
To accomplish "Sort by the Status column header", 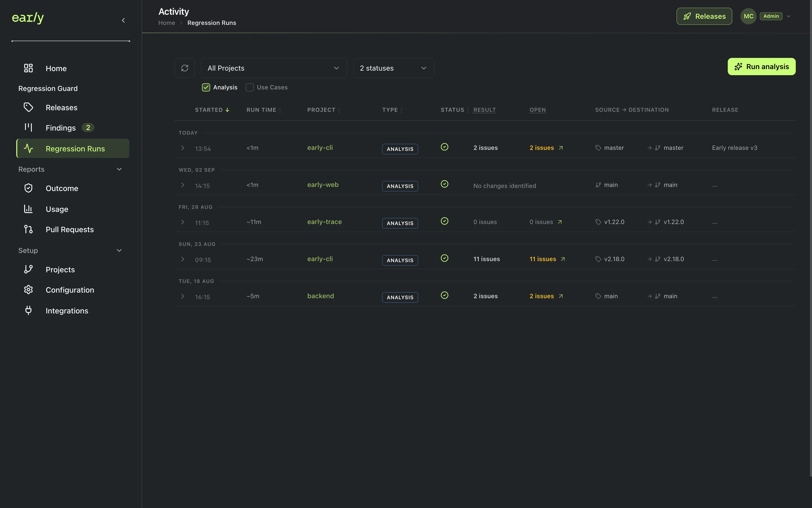I will pyautogui.click(x=455, y=110).
